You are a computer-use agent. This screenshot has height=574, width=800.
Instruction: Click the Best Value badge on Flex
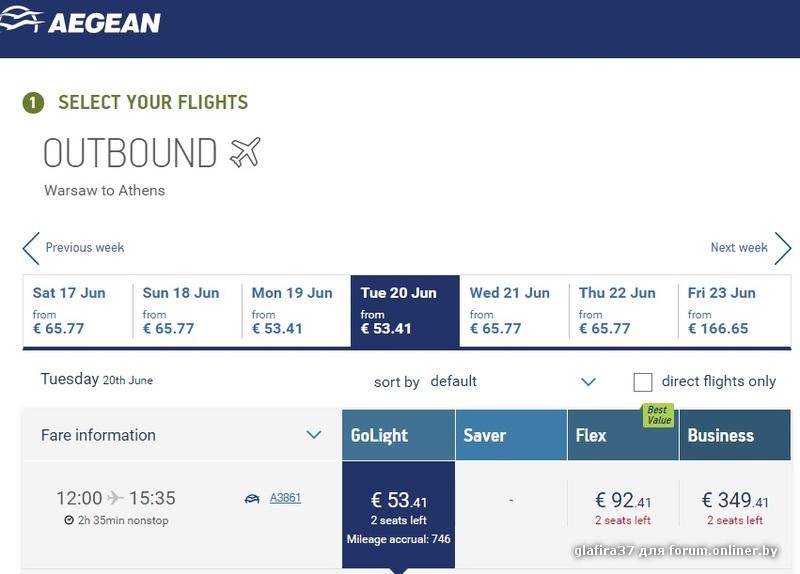(657, 415)
